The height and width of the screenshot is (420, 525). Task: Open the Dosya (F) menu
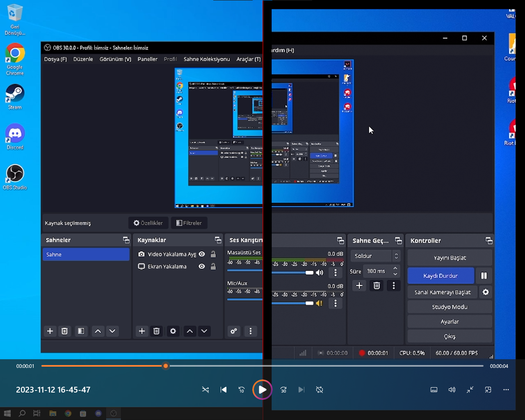coord(55,59)
